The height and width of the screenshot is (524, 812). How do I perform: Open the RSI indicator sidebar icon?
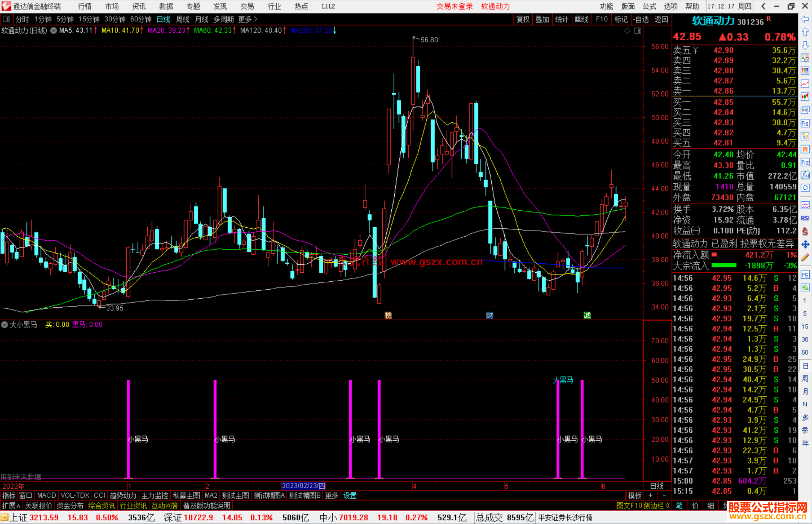tap(805, 218)
